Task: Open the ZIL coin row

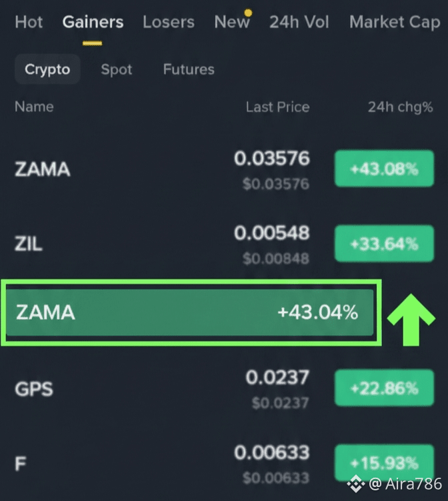Action: pyautogui.click(x=224, y=244)
